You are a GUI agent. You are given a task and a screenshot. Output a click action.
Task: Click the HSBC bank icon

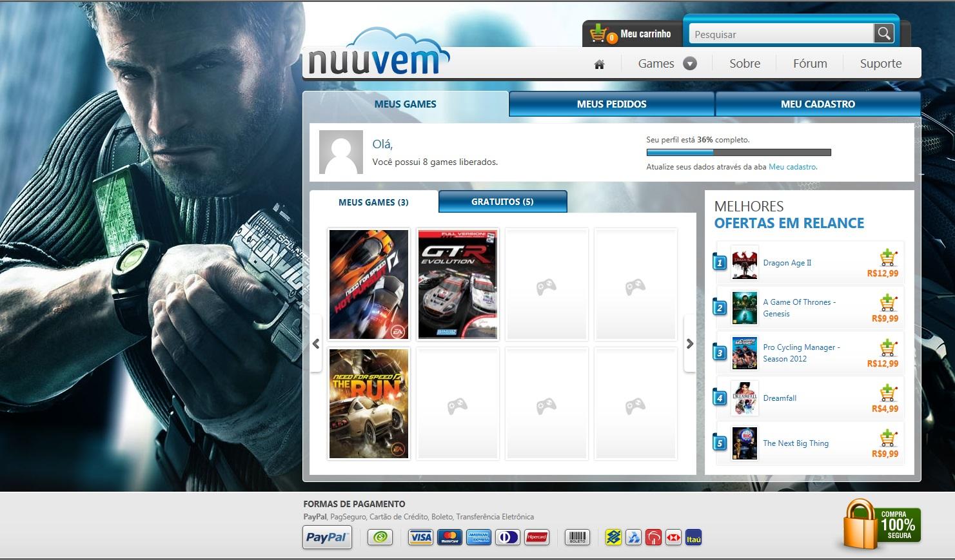(673, 537)
